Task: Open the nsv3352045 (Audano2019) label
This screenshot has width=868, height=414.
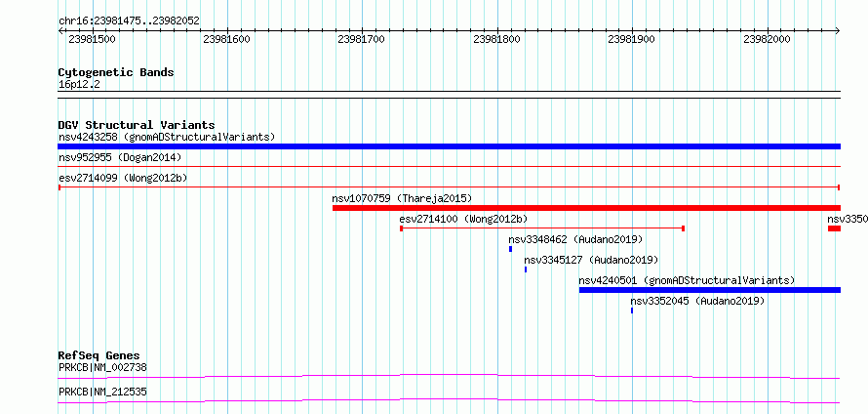Action: pos(697,301)
